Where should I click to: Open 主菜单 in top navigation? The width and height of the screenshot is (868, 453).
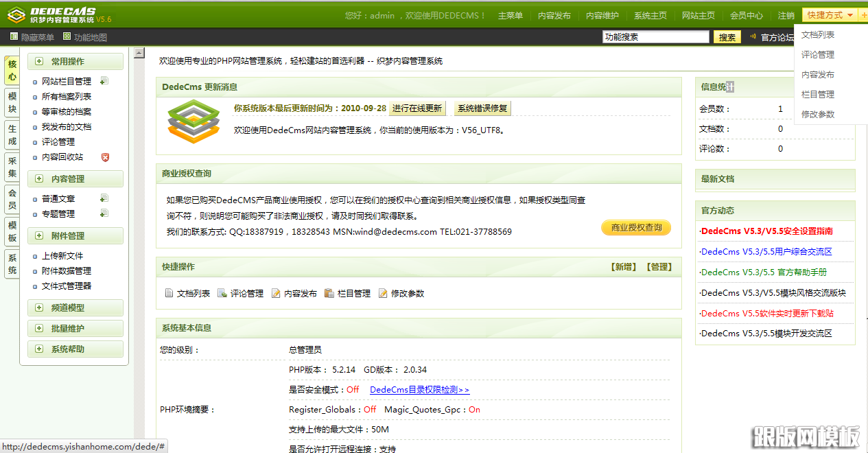tap(511, 16)
